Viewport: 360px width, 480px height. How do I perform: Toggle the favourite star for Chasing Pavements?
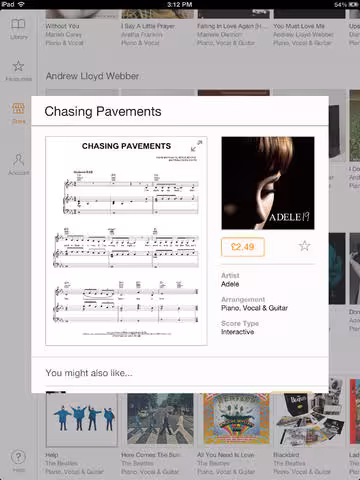click(x=304, y=246)
